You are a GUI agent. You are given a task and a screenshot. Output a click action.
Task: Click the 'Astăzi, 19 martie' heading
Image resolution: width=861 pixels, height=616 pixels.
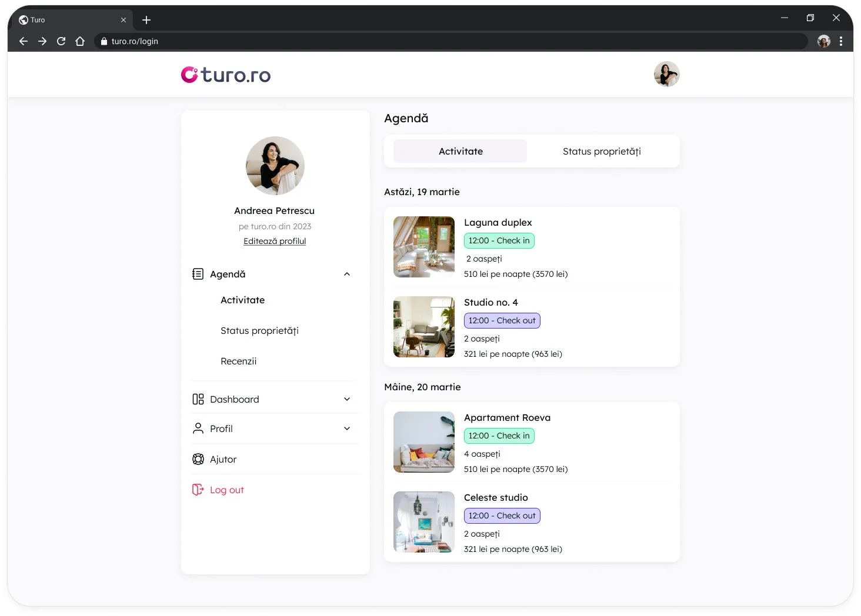click(422, 192)
